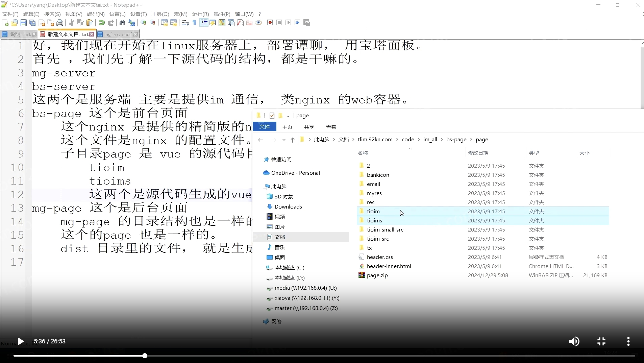Image resolution: width=644 pixels, height=363 pixels.
Task: Click Properties checkmark in Explorer quick access toolbar
Action: (272, 116)
